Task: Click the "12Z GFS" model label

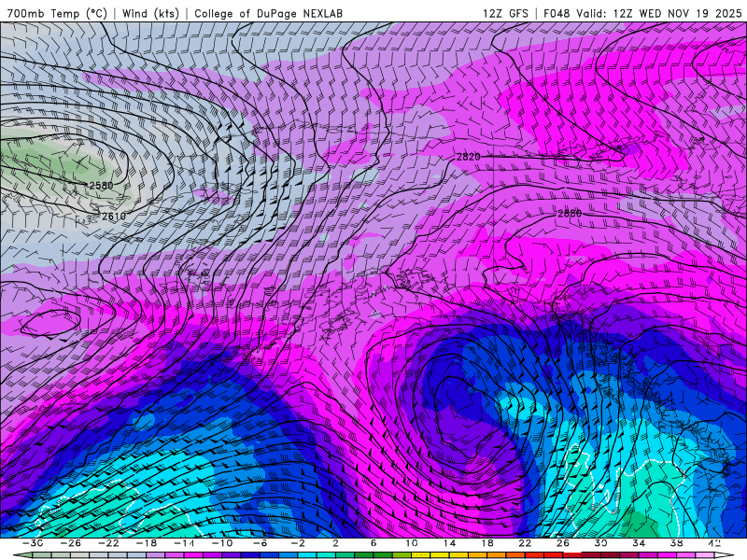Action: click(x=505, y=13)
